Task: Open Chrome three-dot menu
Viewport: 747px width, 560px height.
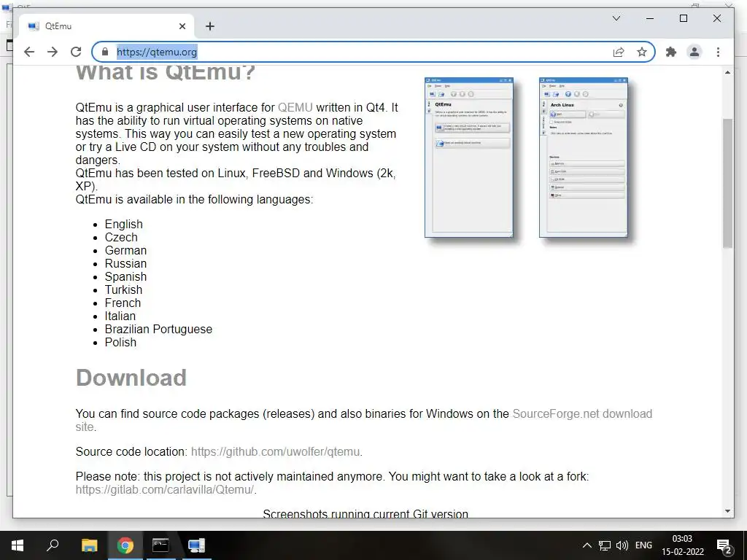Action: [x=718, y=52]
